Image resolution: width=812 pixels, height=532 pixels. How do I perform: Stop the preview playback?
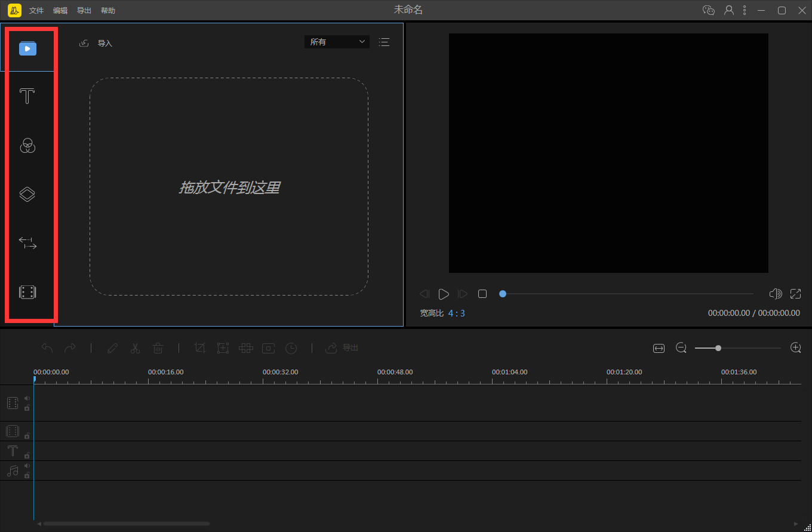coord(482,294)
